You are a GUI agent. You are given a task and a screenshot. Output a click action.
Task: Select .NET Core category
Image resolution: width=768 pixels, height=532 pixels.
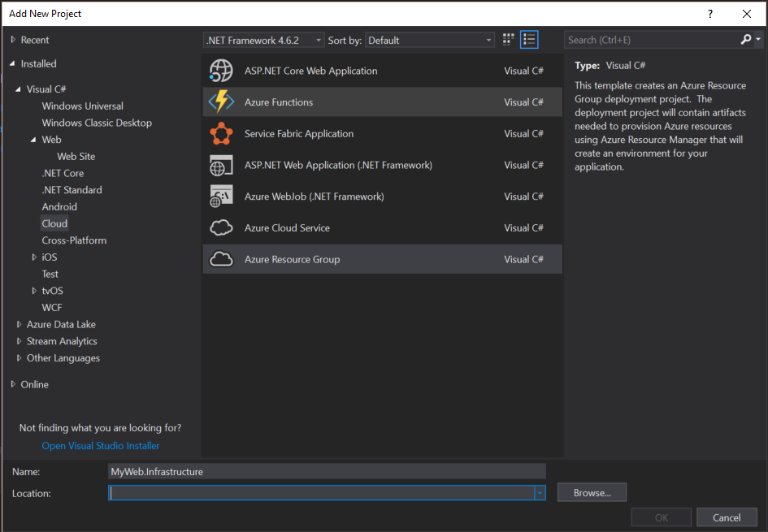pos(63,173)
